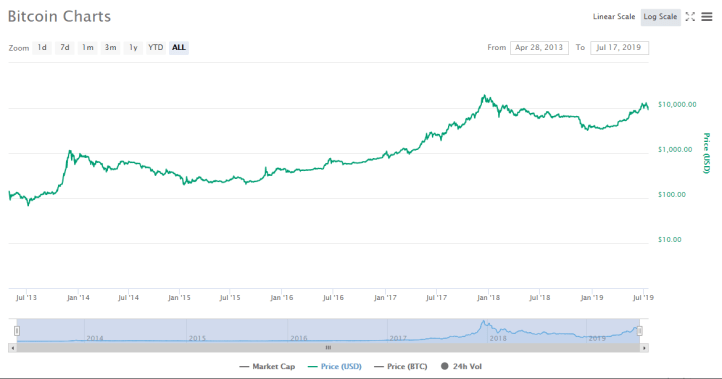Click the $100.00 axis label

pos(672,195)
